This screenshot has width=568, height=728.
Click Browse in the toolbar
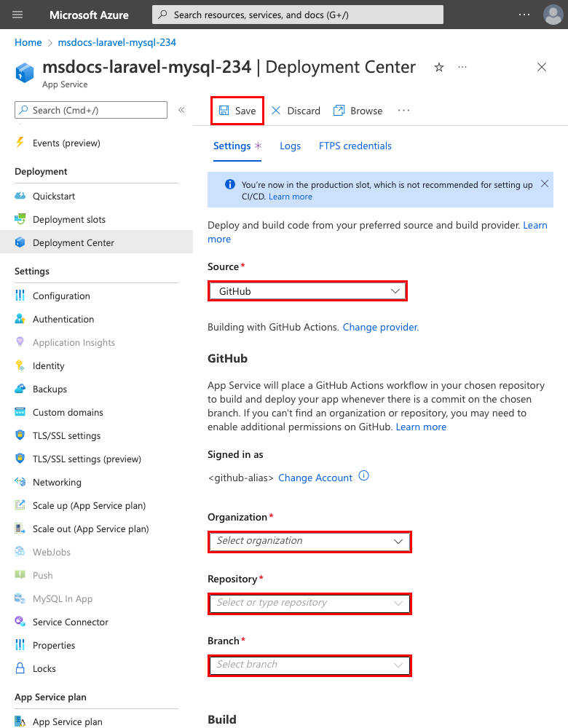coord(358,111)
